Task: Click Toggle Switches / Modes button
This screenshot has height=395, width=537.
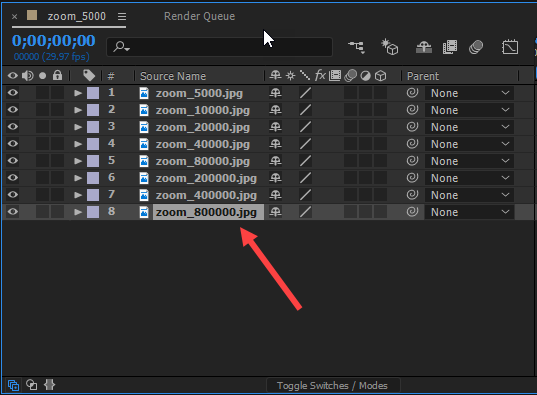Action: pos(333,385)
